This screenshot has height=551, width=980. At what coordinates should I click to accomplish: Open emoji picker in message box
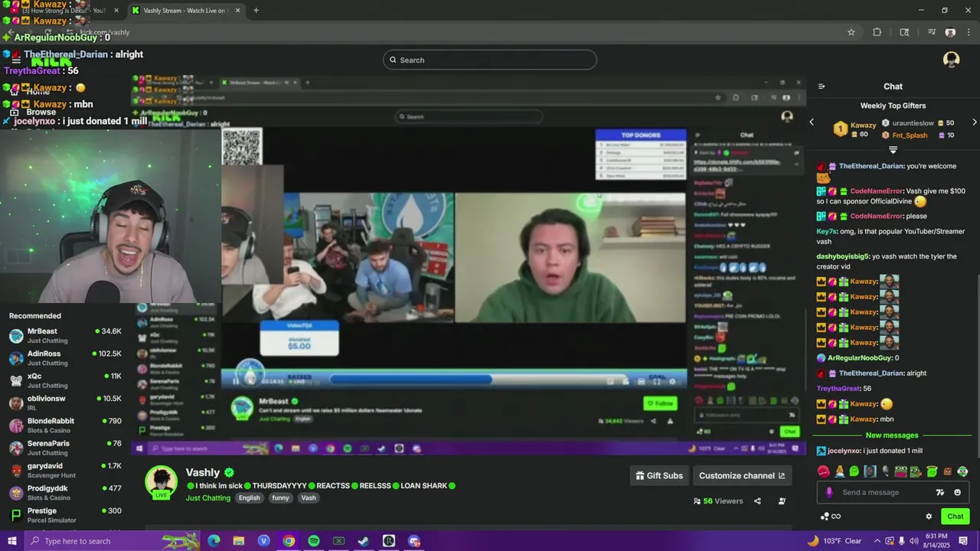tap(957, 492)
